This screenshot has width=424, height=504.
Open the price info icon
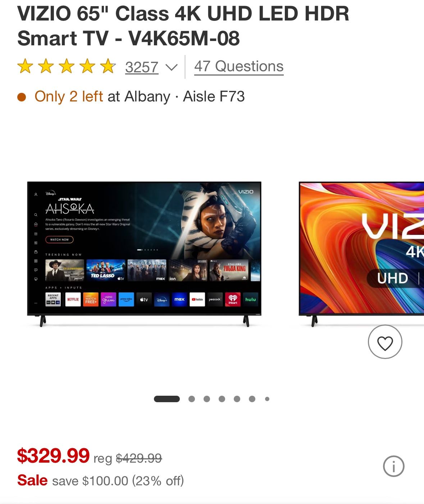tap(393, 466)
